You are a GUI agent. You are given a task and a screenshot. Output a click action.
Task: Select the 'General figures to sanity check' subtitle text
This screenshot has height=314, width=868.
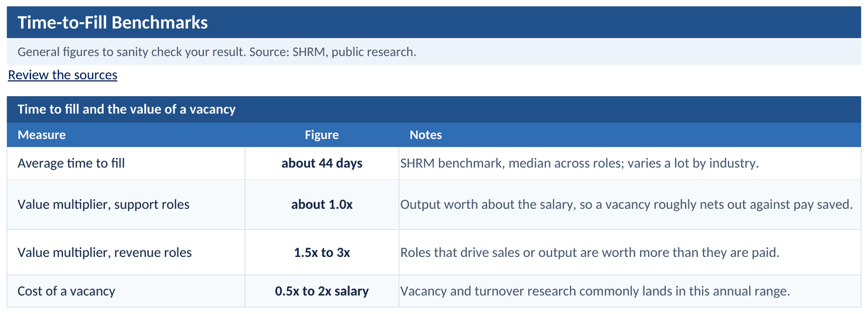tap(217, 52)
